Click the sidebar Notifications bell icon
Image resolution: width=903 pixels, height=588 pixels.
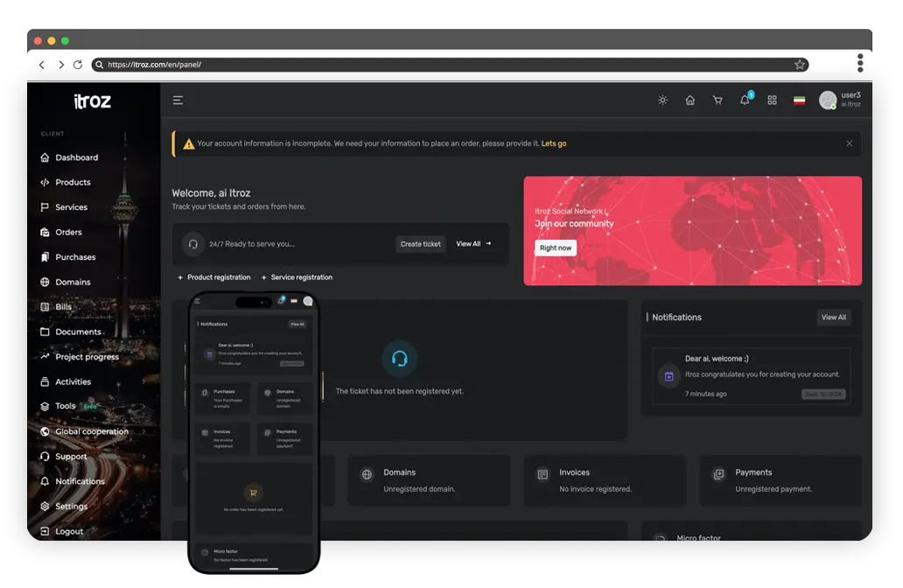45,481
